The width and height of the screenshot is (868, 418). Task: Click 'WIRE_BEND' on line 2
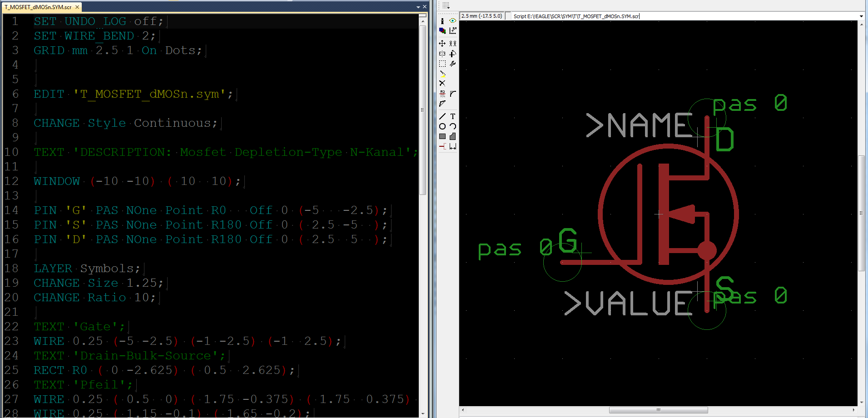coord(99,36)
